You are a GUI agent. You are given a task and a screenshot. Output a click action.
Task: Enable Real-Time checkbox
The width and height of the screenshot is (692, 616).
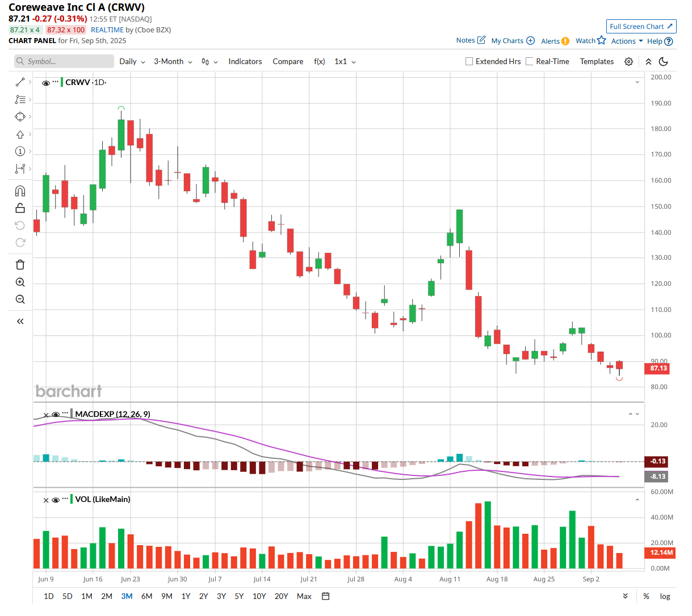[529, 61]
